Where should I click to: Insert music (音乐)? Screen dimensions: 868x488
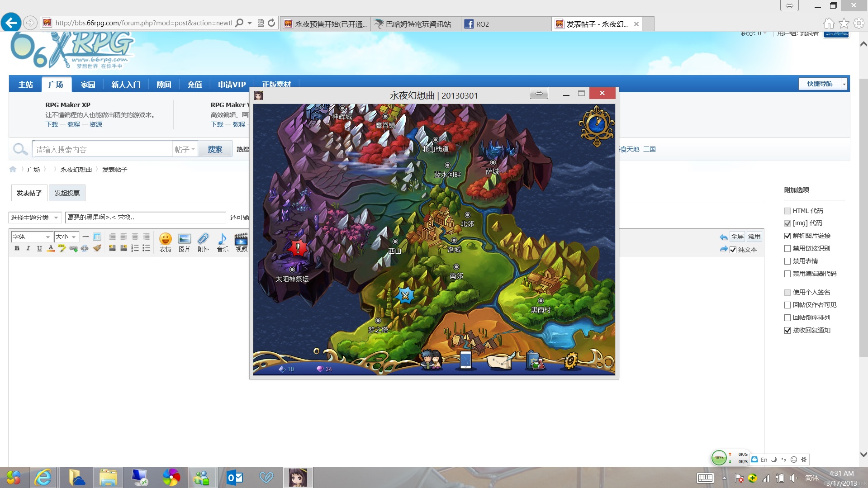223,242
